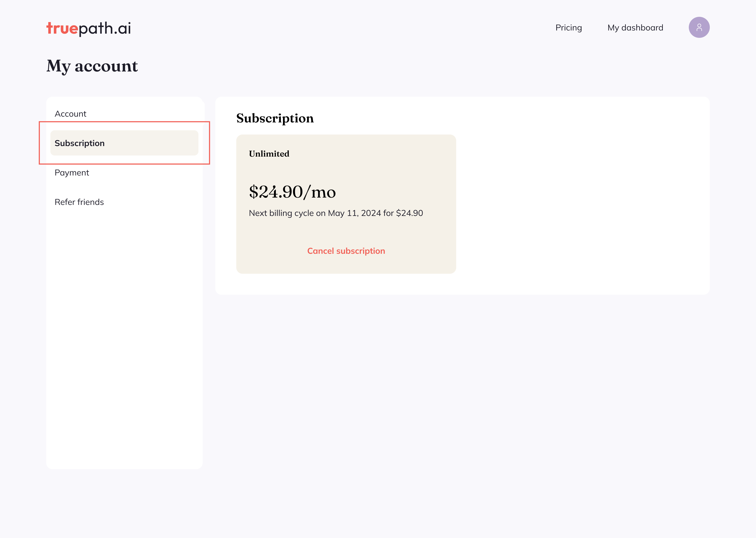Image resolution: width=756 pixels, height=538 pixels.
Task: Click the $24.90/mo price text
Action: coord(292,192)
